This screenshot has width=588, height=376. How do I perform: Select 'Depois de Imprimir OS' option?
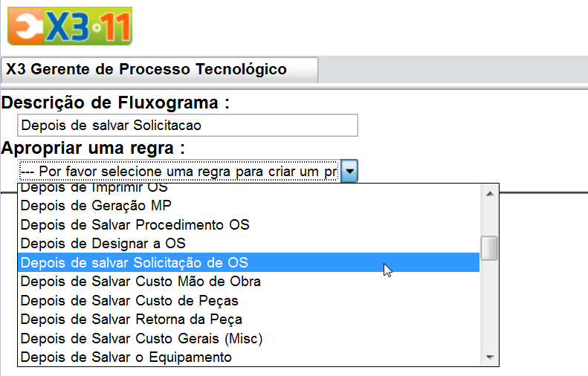click(249, 189)
